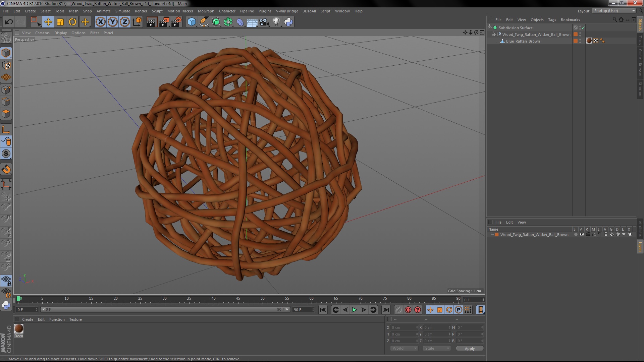Select the magnet tool icon
Image resolution: width=644 pixels, height=362 pixels.
coord(6,169)
